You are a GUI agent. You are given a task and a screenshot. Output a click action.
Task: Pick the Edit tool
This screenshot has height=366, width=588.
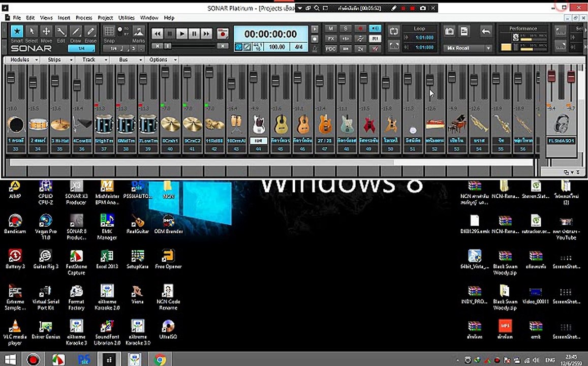coord(61,32)
